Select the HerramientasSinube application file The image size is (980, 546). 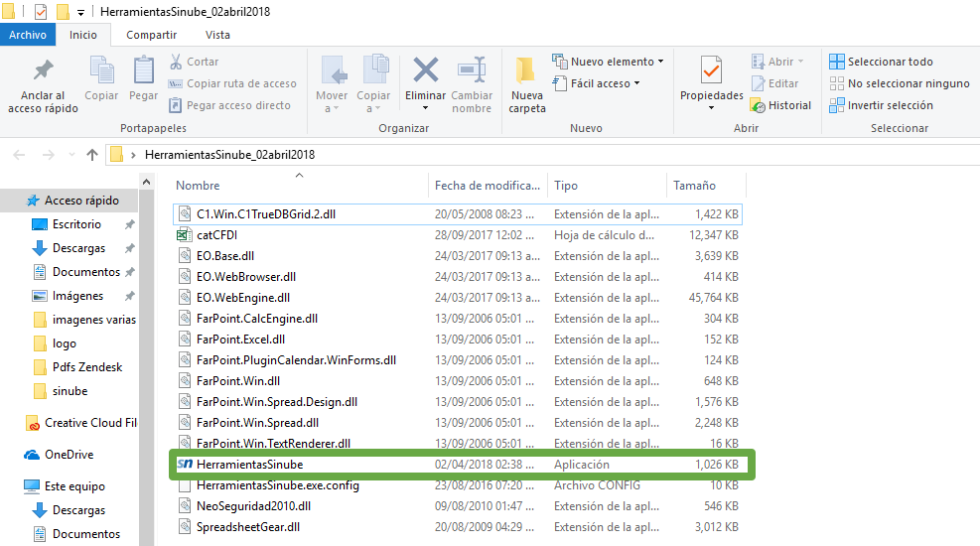249,465
